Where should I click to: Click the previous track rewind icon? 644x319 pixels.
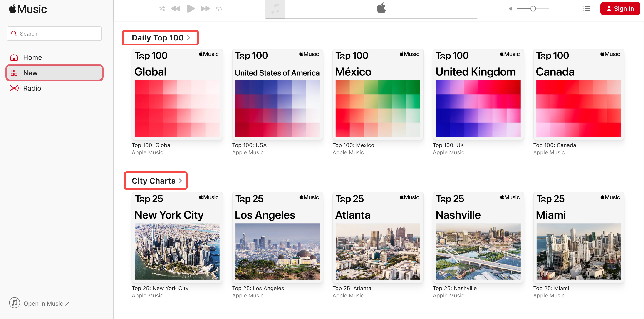(176, 9)
